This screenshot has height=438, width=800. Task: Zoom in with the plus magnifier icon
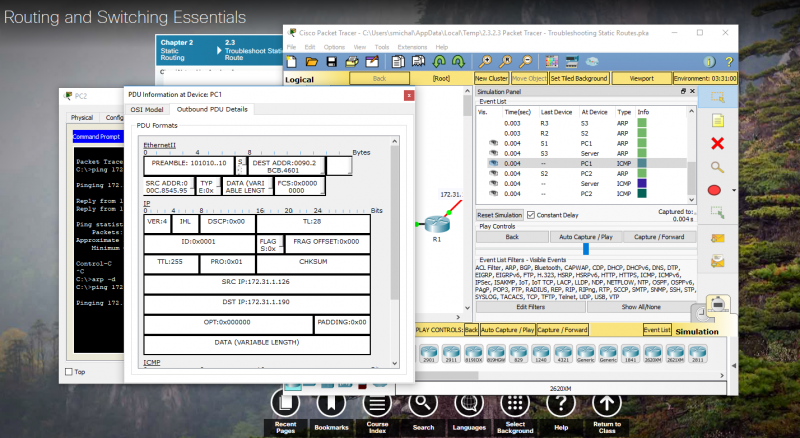tap(485, 62)
